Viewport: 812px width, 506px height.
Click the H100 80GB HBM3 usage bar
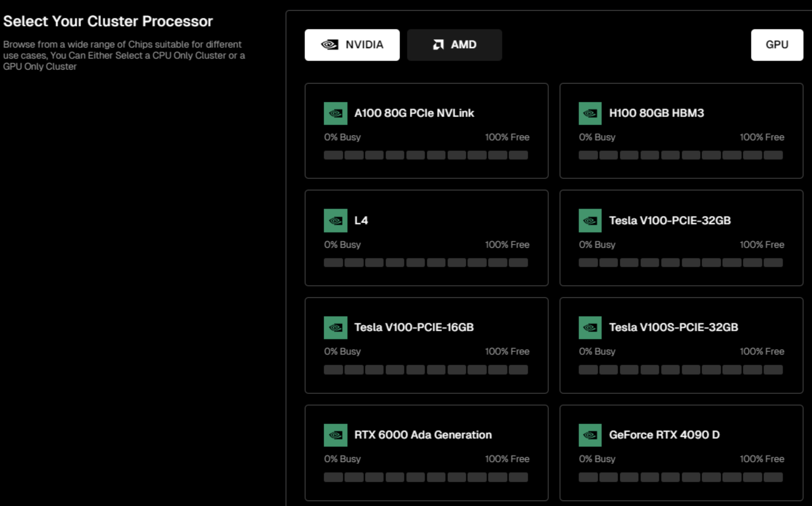pos(681,155)
